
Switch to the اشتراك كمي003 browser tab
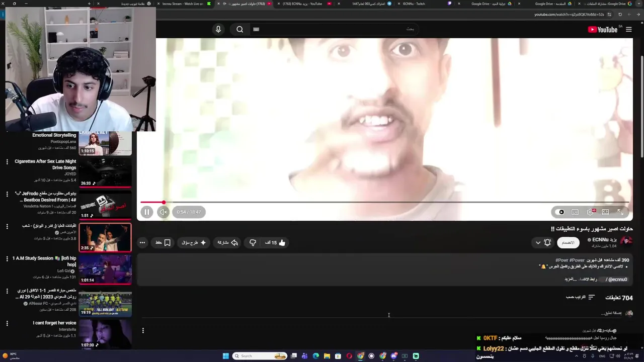365,4
